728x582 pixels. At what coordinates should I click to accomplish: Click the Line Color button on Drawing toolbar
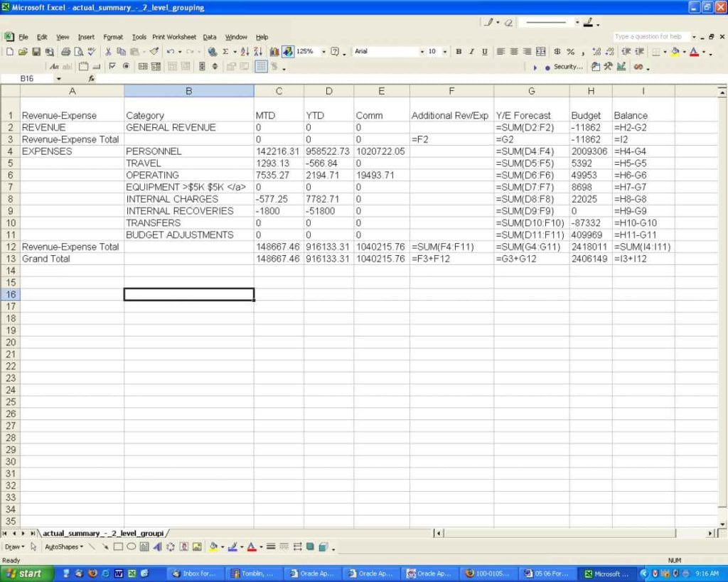point(232,547)
